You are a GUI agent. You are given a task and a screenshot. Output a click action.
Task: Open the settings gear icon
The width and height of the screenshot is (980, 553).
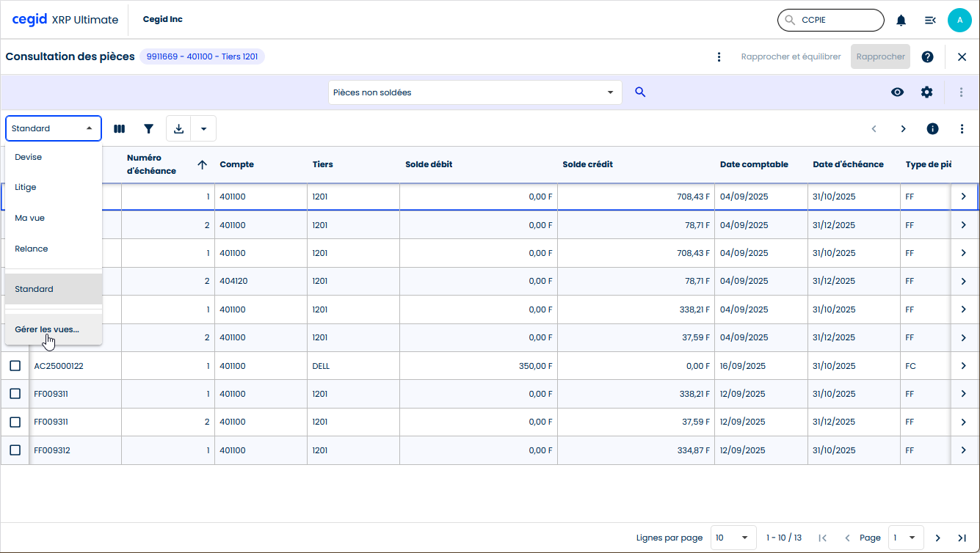[x=926, y=92]
